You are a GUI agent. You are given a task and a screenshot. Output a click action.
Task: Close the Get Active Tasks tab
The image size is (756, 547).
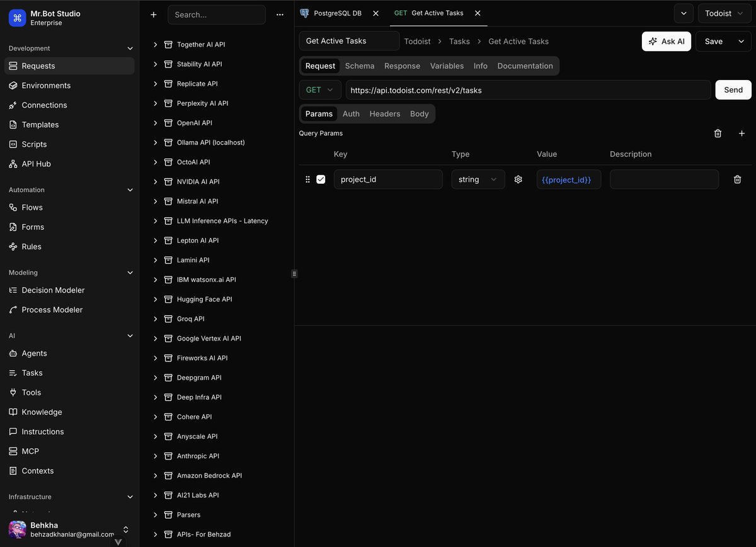point(478,13)
